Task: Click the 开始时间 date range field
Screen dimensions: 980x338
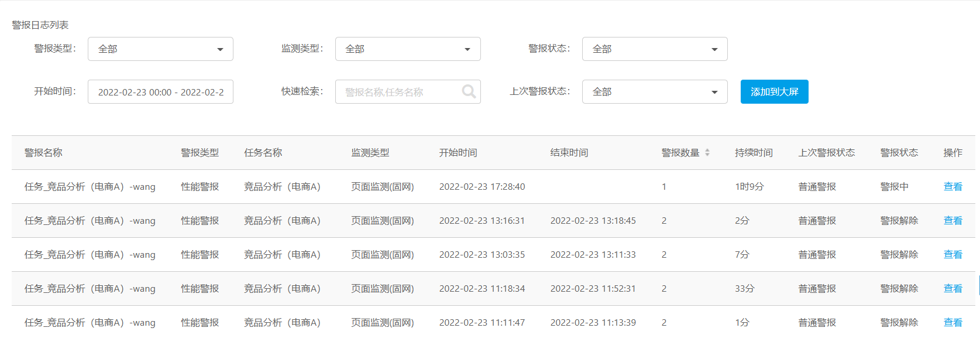Action: coord(160,92)
